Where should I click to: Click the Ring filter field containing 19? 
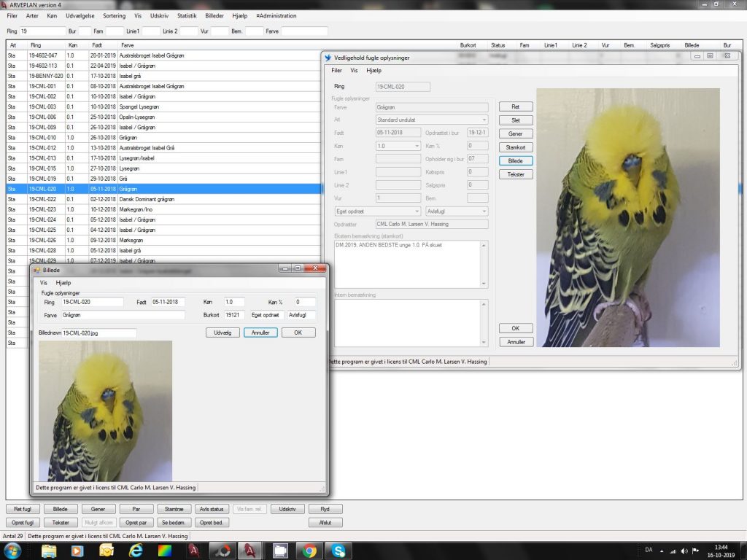[x=43, y=31]
